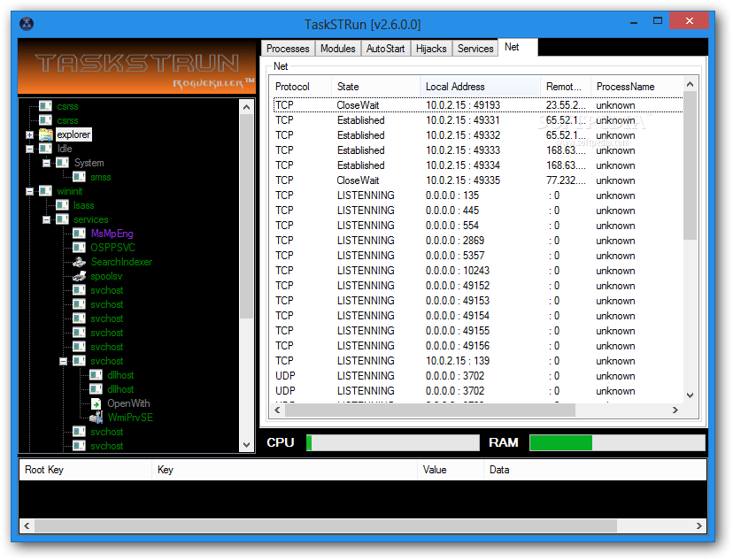Select the row with local port 49193
Image resolution: width=733 pixels, height=560 pixels.
(x=478, y=105)
